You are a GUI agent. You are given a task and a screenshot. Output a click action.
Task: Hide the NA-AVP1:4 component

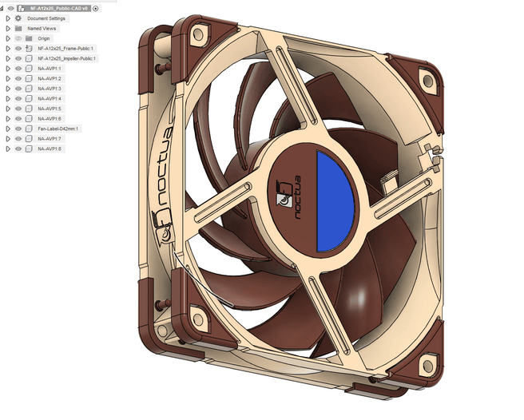18,98
